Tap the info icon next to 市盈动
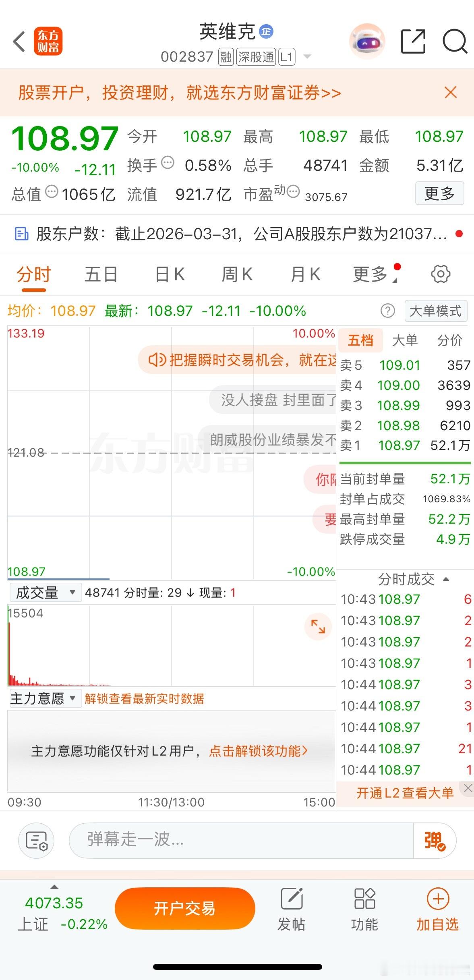Screen dimensions: 474x980 point(293,192)
